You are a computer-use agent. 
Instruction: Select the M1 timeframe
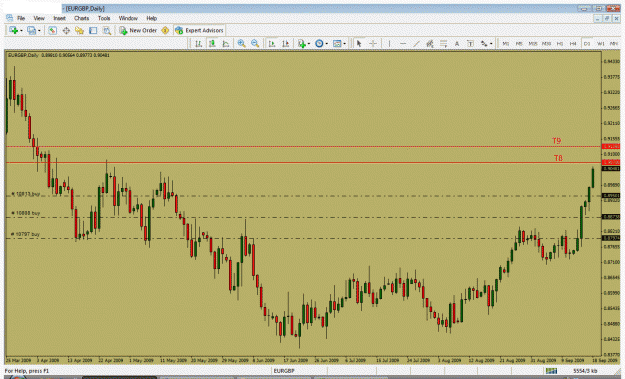505,43
